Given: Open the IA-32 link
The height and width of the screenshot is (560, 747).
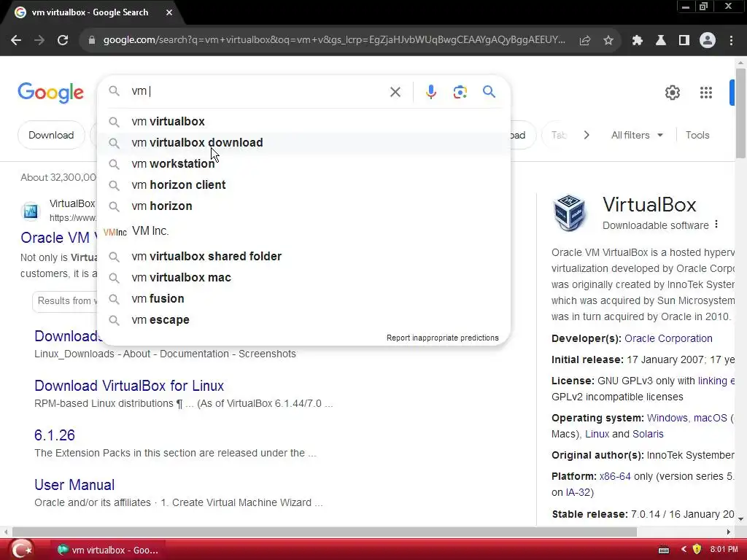Looking at the screenshot, I should point(578,492).
